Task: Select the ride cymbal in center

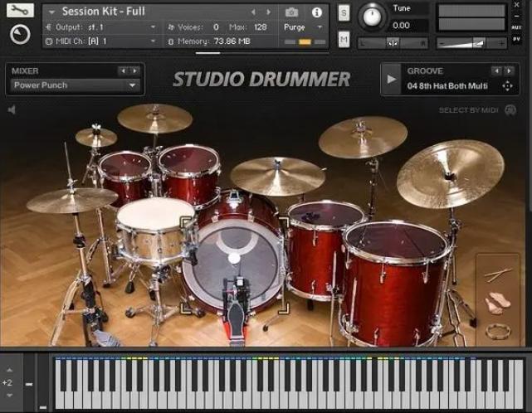Action: tap(277, 177)
